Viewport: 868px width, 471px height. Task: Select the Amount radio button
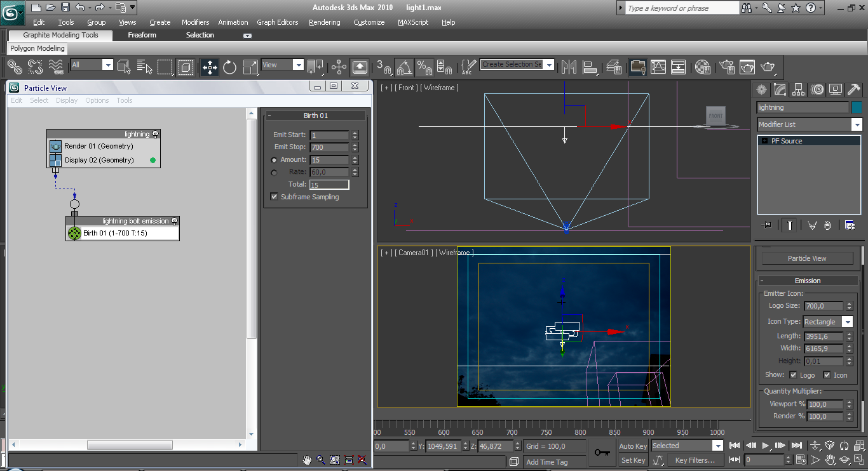point(274,160)
